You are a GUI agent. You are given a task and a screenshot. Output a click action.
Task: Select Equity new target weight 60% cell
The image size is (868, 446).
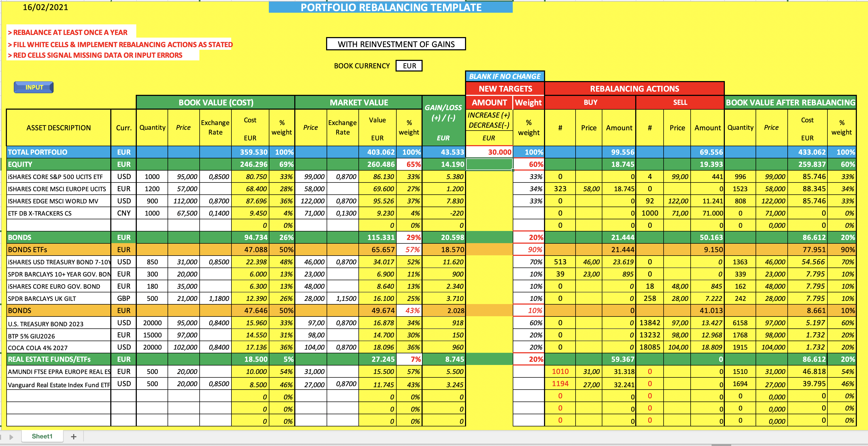coord(529,164)
